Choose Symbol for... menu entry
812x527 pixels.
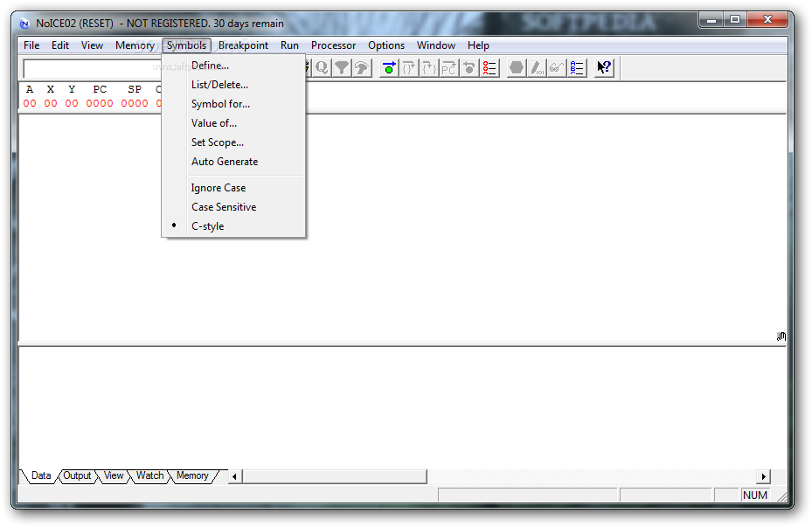[x=233, y=103]
